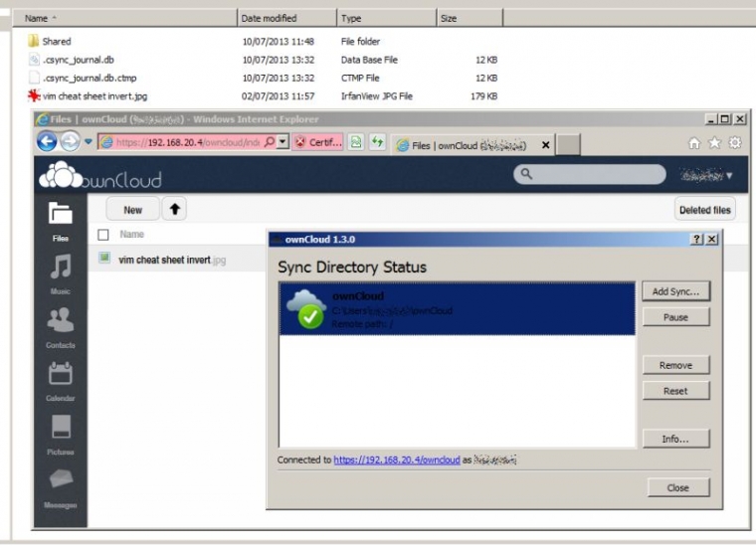Open the Pictures app in ownCloud sidebar
Image resolution: width=756 pixels, height=550 pixels.
pos(61,435)
